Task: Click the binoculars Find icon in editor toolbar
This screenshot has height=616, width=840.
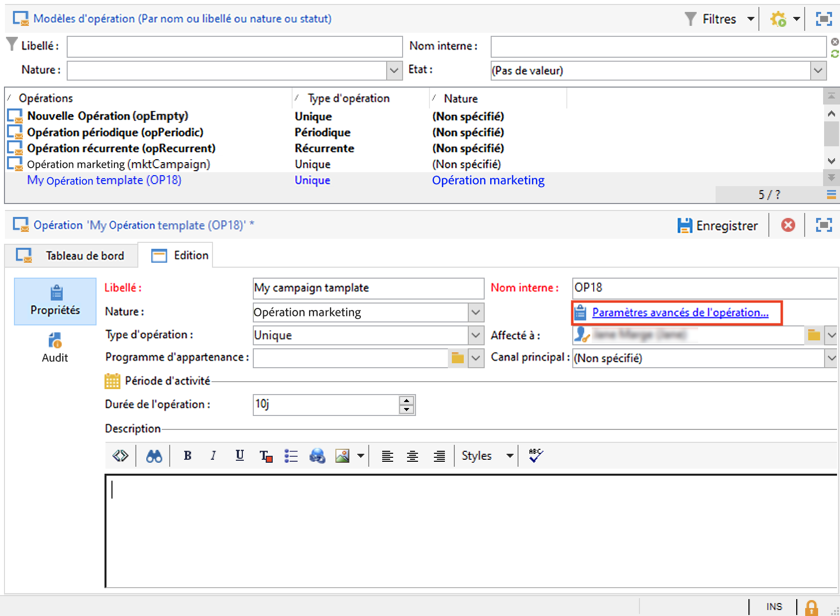Action: [154, 456]
